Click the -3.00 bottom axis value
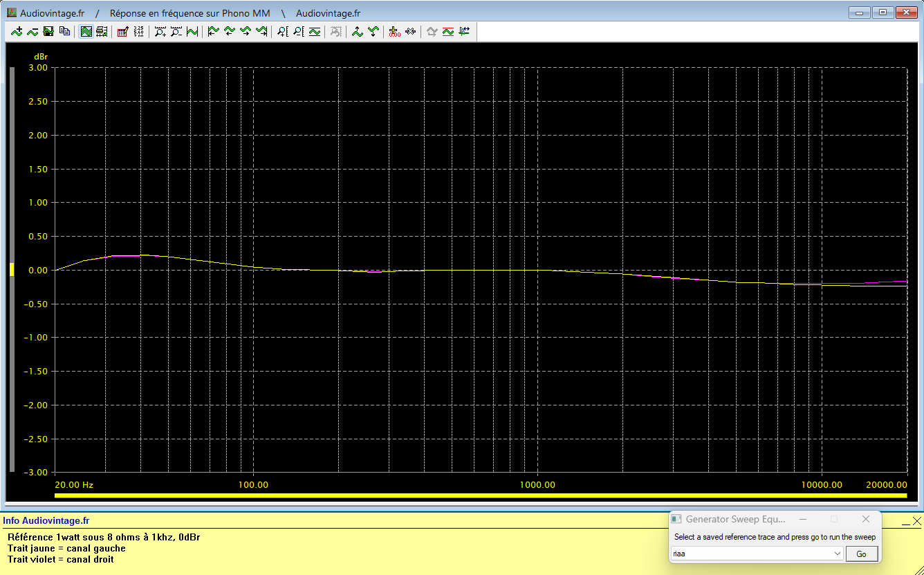The image size is (924, 575). 37,473
